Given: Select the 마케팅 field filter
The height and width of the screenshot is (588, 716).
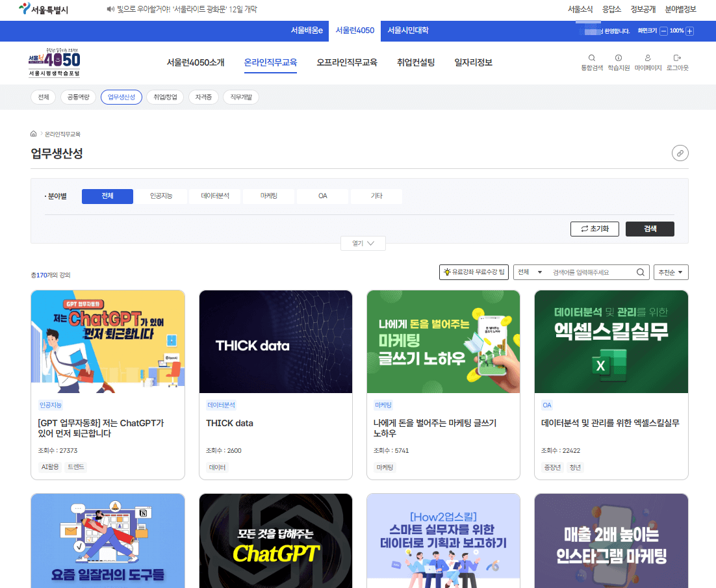Looking at the screenshot, I should click(x=268, y=196).
